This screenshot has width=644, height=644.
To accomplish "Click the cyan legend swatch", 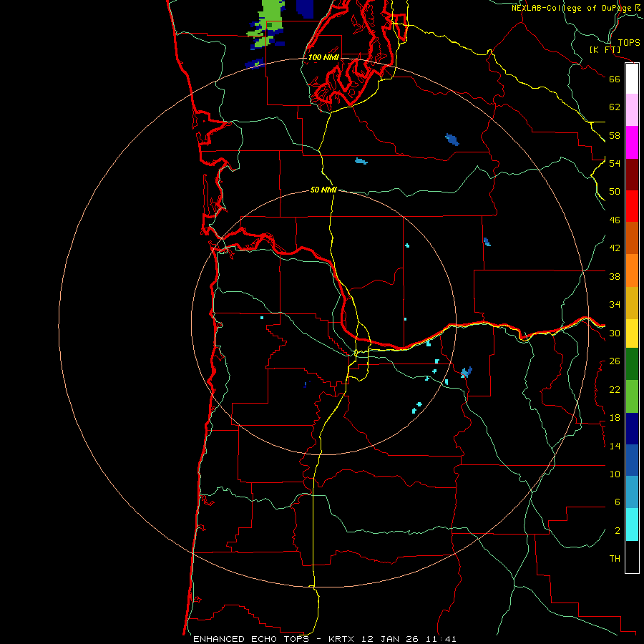I will [x=632, y=525].
